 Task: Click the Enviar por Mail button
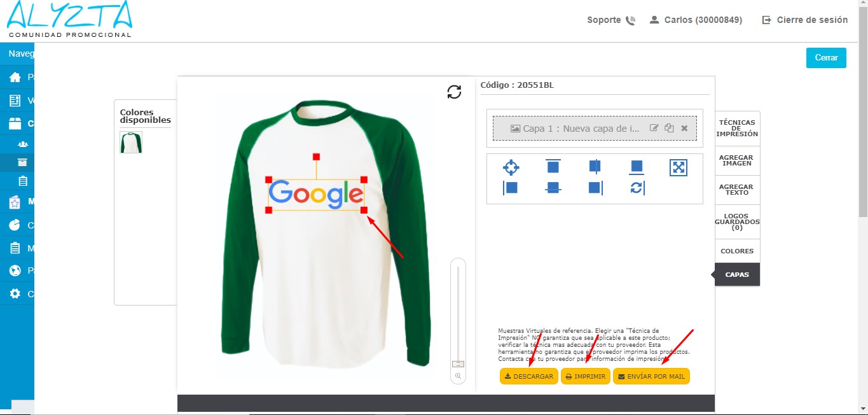pos(651,376)
